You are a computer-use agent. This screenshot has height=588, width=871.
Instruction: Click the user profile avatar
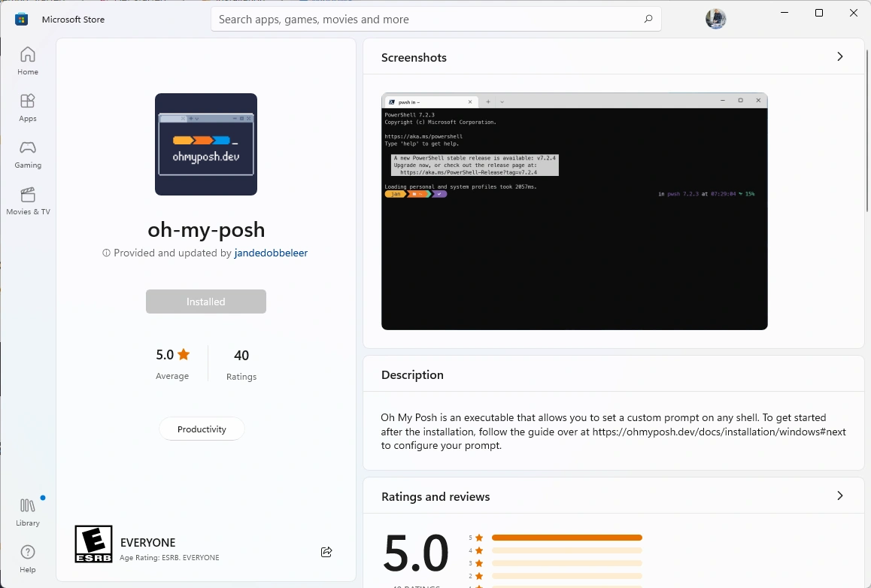(x=715, y=20)
